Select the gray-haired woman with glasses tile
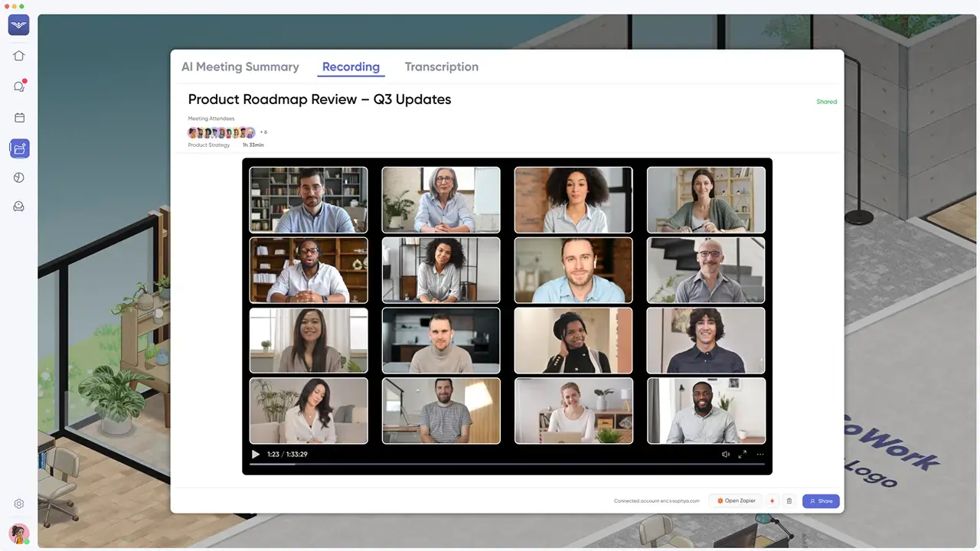 pyautogui.click(x=441, y=200)
